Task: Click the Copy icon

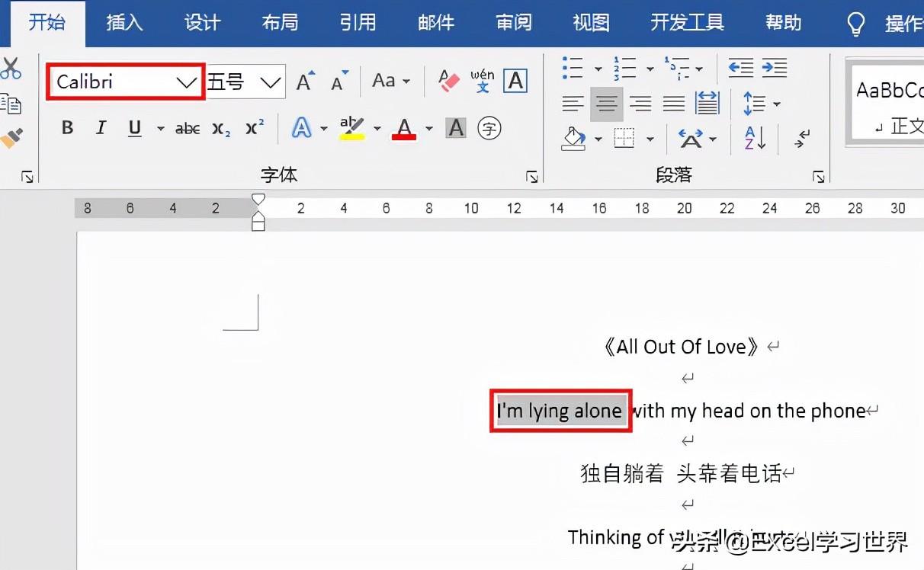Action: point(11,104)
